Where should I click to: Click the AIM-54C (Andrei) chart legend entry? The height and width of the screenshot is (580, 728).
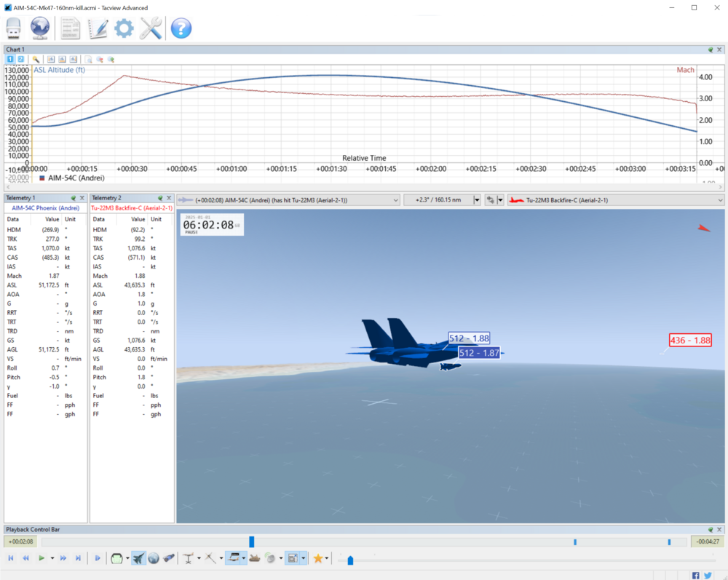(72, 178)
